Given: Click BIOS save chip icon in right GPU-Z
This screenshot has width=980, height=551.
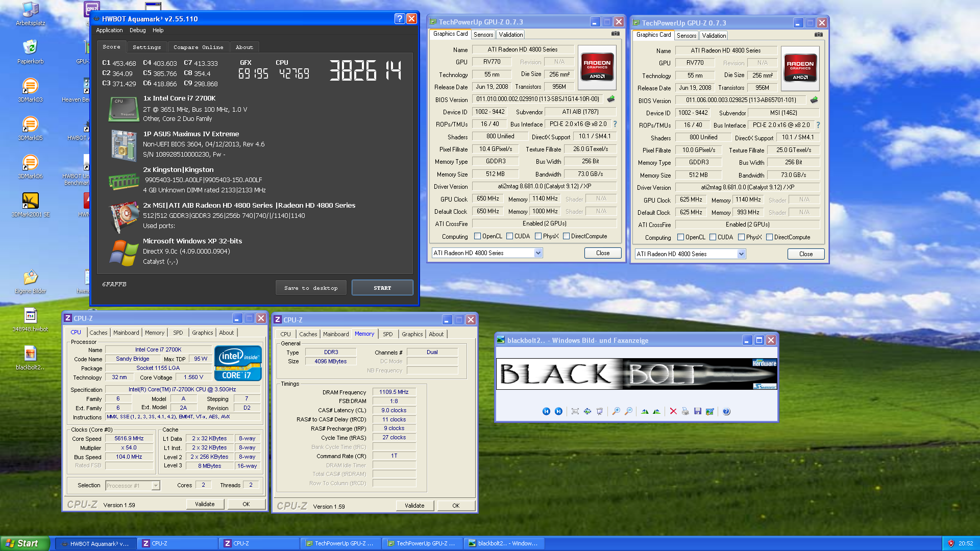Looking at the screenshot, I should pos(814,100).
